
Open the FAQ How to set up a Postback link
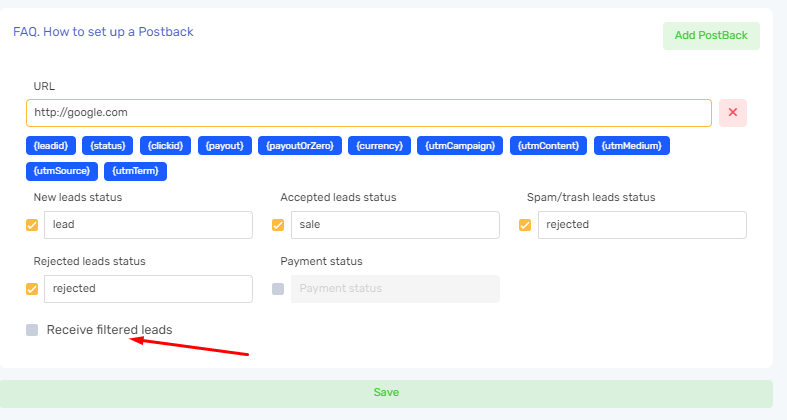pos(103,32)
